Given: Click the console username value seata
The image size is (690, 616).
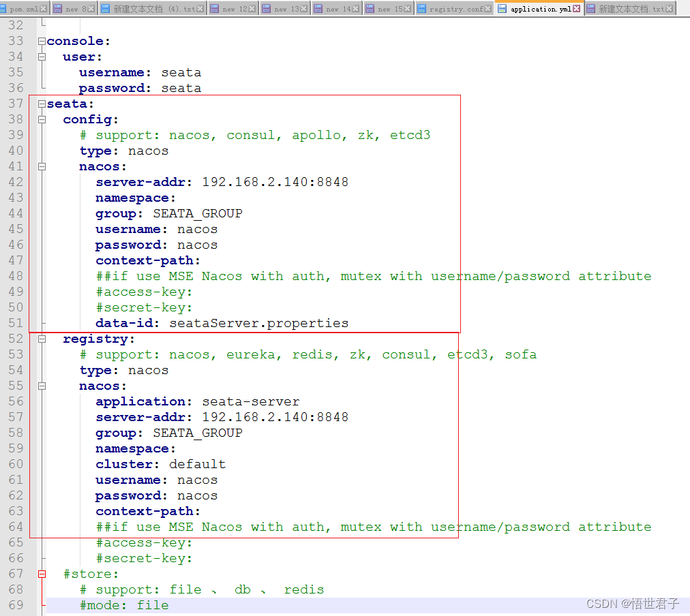Looking at the screenshot, I should click(181, 72).
